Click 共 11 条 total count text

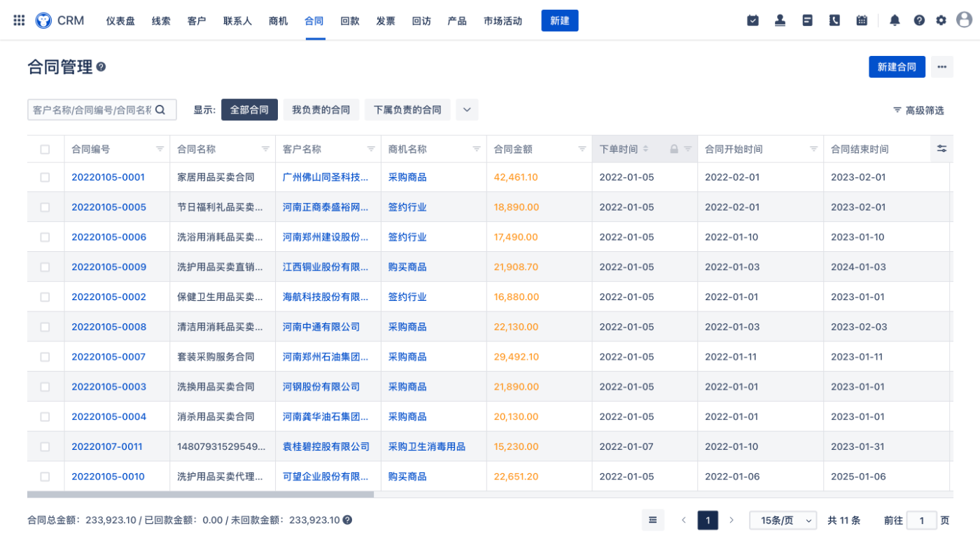844,521
